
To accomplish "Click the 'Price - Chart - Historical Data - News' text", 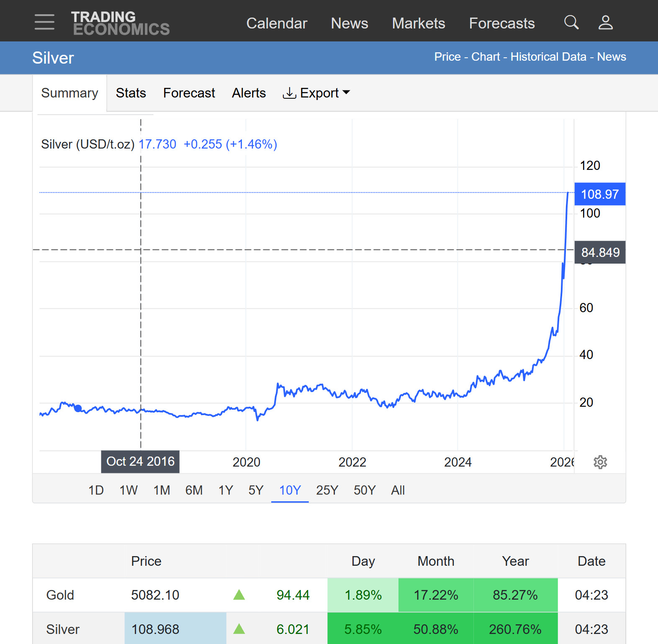I will click(530, 57).
